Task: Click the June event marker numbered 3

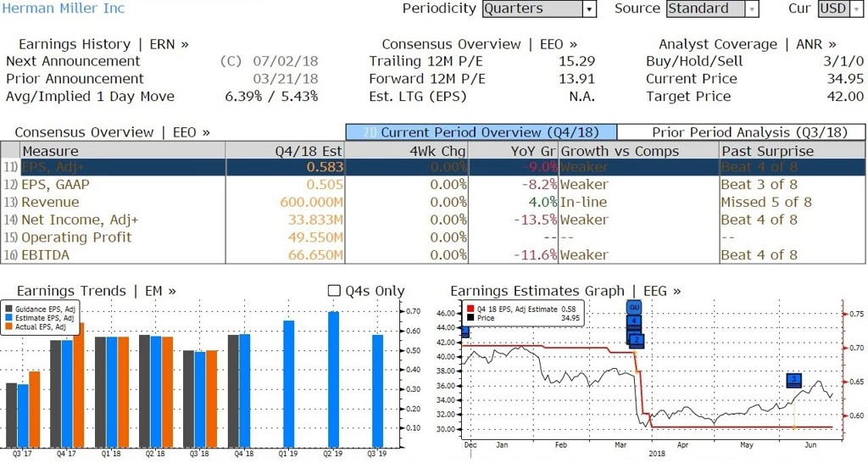Action: pos(793,380)
